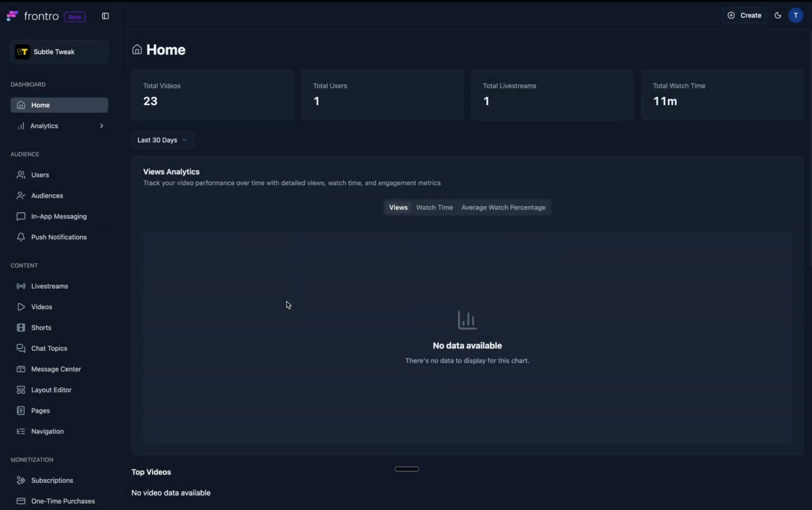The width and height of the screenshot is (812, 510).
Task: Click the Livestreams broadcast icon
Action: click(21, 286)
